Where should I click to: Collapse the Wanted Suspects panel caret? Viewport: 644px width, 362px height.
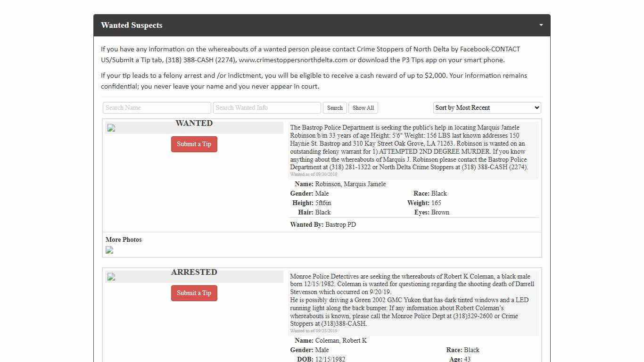[541, 25]
